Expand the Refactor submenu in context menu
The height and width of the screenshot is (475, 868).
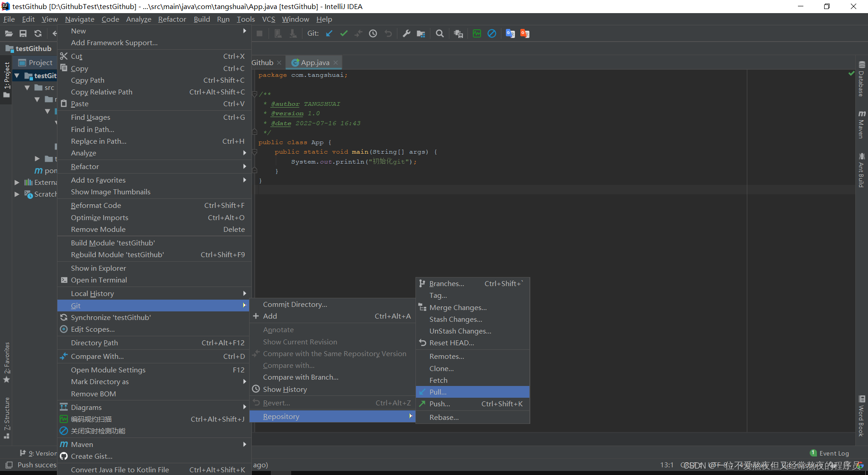tap(154, 167)
